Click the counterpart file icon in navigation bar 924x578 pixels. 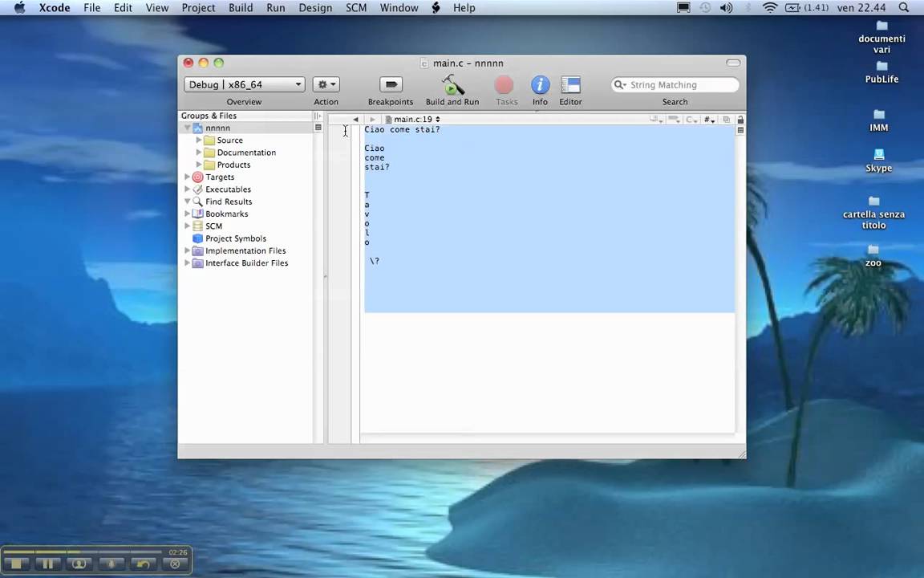pos(727,120)
